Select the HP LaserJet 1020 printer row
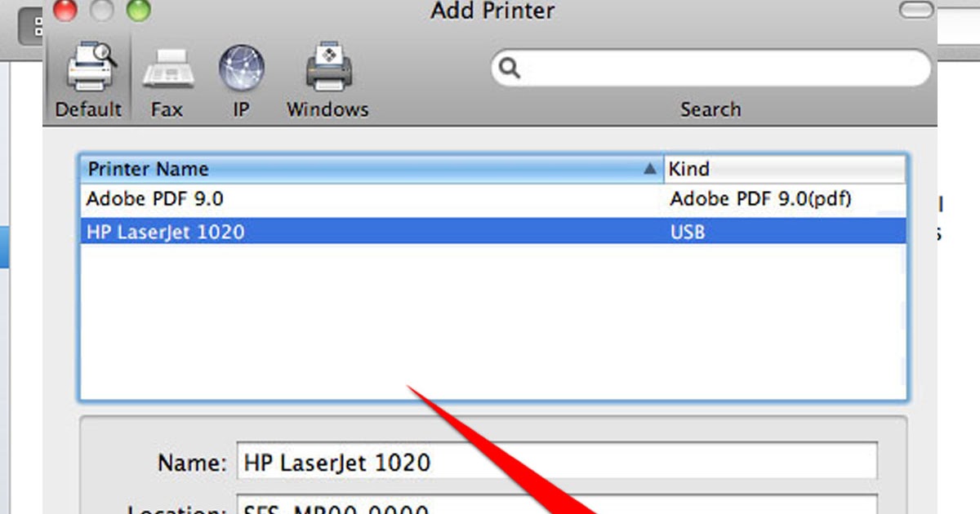This screenshot has height=514, width=980. coord(493,232)
